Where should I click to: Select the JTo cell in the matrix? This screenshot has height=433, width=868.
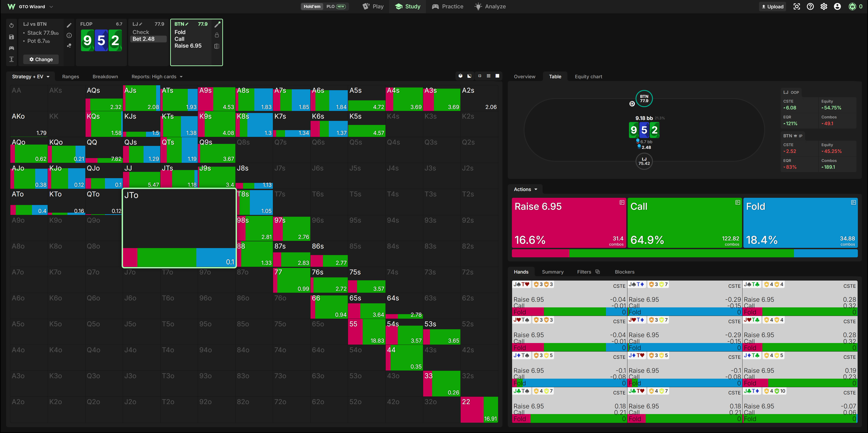tap(179, 228)
